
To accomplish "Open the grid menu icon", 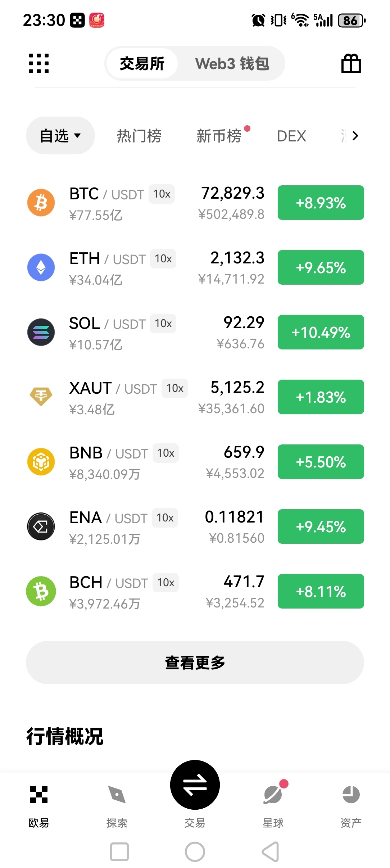I will pos(39,64).
